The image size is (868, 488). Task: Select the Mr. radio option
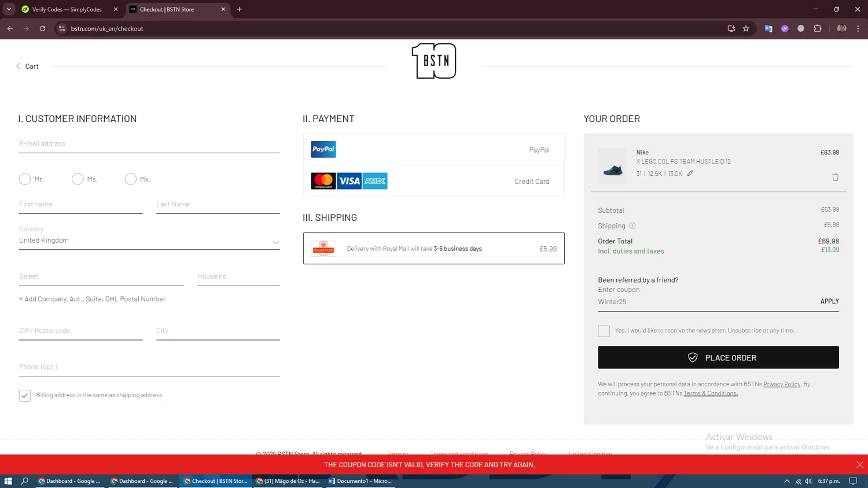point(25,179)
